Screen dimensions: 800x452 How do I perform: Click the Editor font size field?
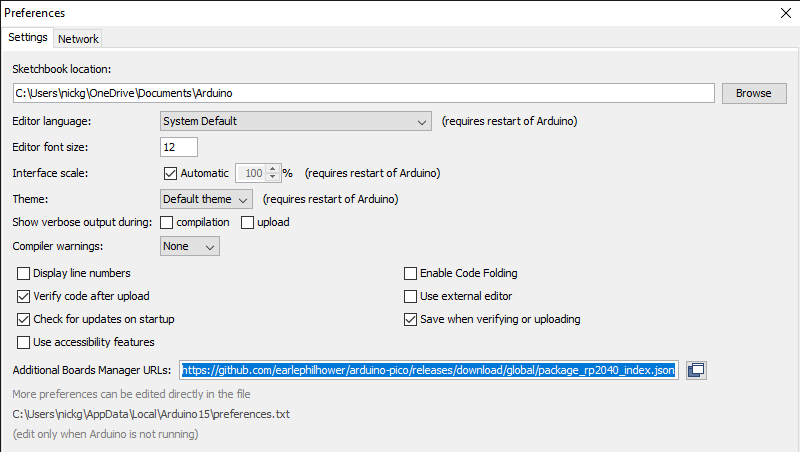pos(179,147)
